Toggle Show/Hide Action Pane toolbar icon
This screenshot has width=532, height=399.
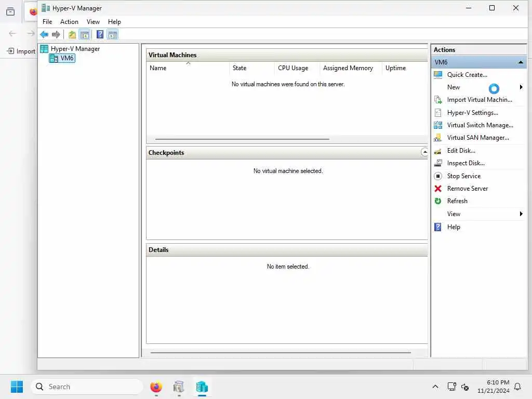(x=113, y=34)
